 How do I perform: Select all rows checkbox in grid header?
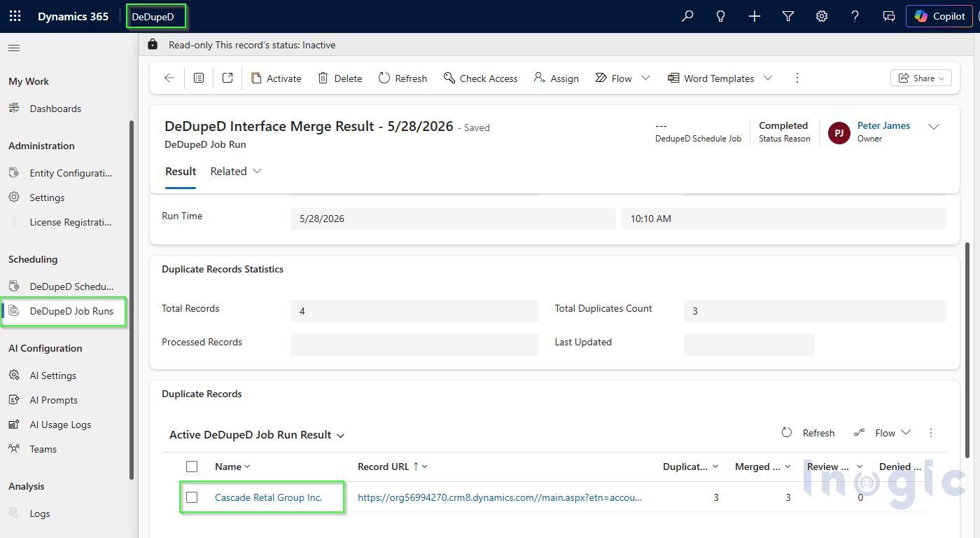pos(192,467)
